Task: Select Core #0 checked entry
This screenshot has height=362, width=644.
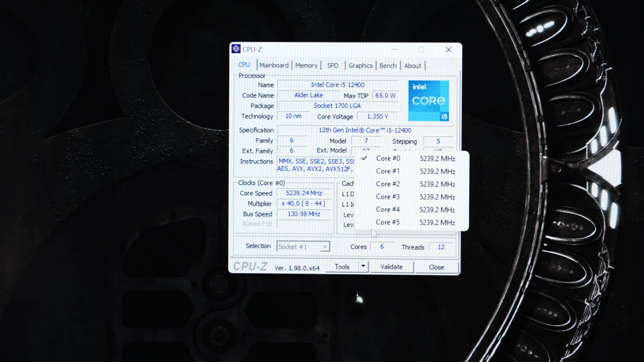Action: tap(412, 159)
